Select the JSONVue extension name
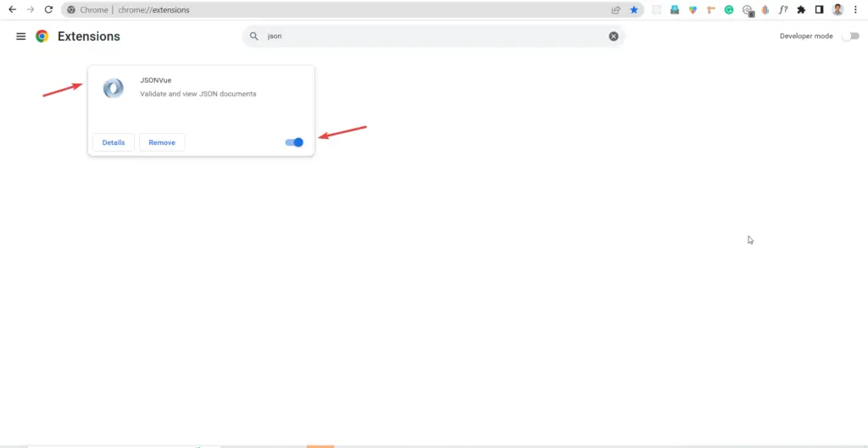The image size is (868, 448). [156, 80]
